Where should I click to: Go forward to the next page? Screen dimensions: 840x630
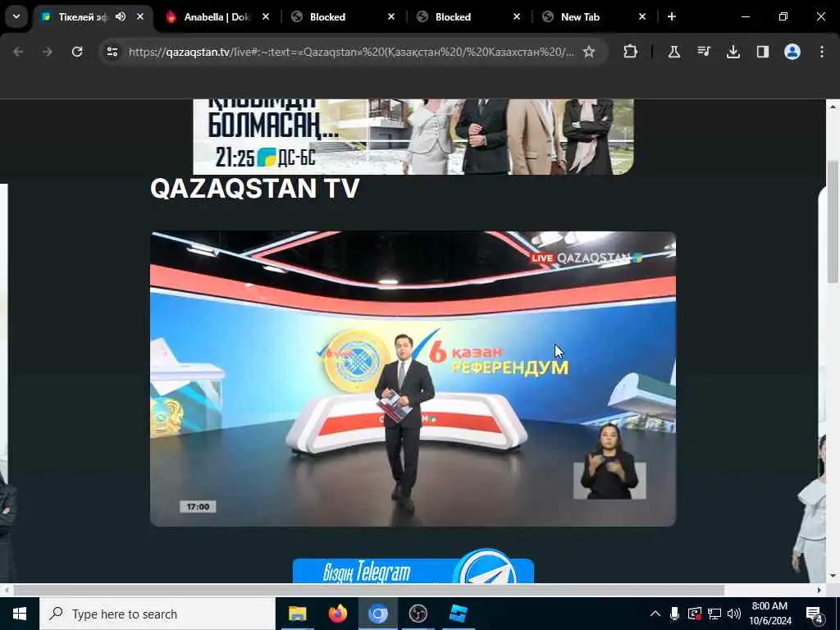[x=47, y=52]
